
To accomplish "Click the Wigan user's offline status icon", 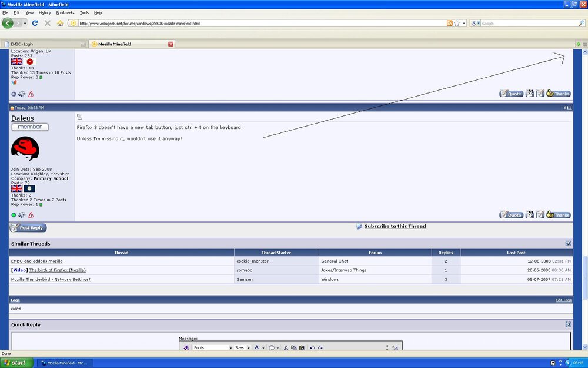I will click(x=14, y=94).
